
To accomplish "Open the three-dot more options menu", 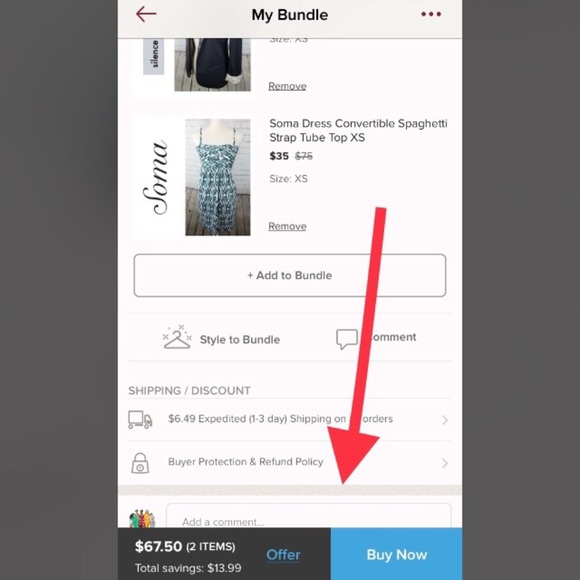I will 431,14.
